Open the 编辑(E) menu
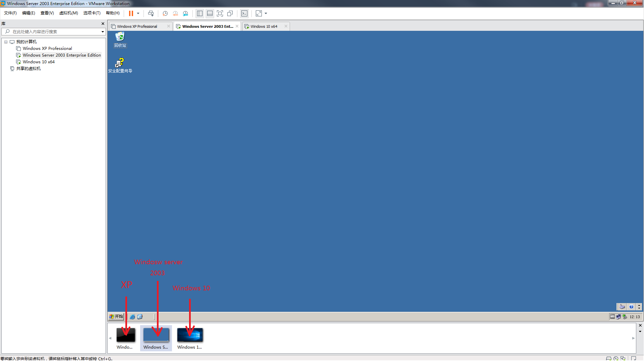The width and height of the screenshot is (644, 361). click(28, 13)
